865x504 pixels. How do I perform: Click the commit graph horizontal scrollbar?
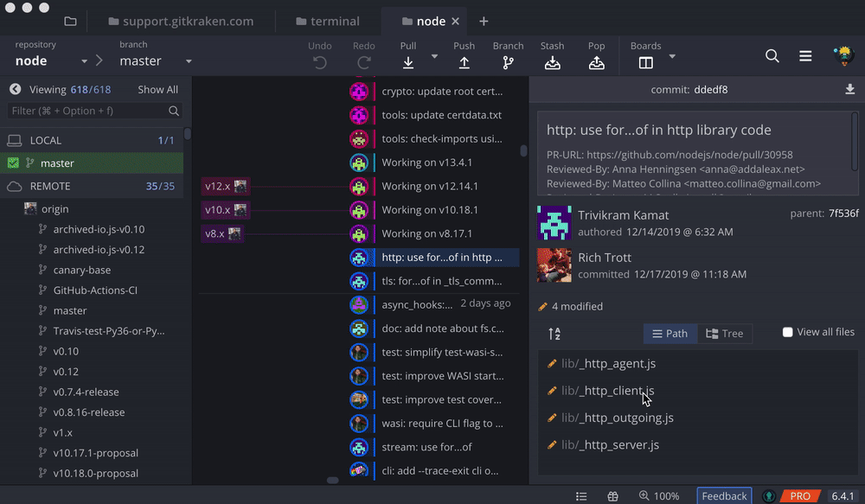pos(333,481)
